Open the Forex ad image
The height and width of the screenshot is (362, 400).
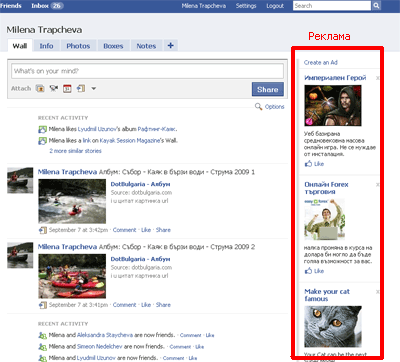pos(325,219)
